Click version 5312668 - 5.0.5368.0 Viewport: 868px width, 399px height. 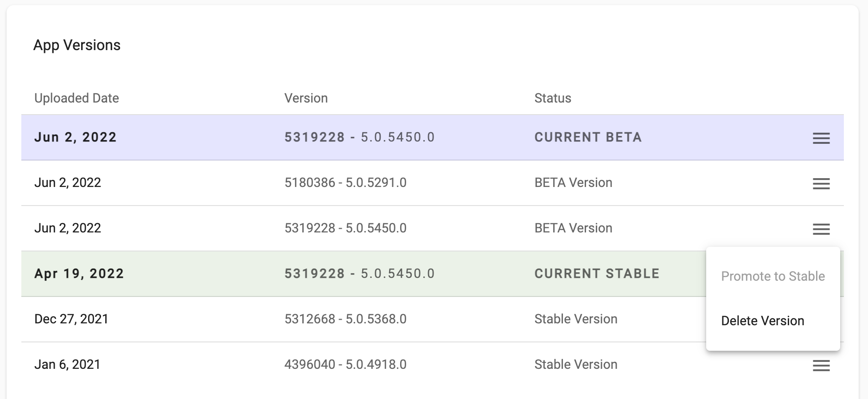(345, 319)
